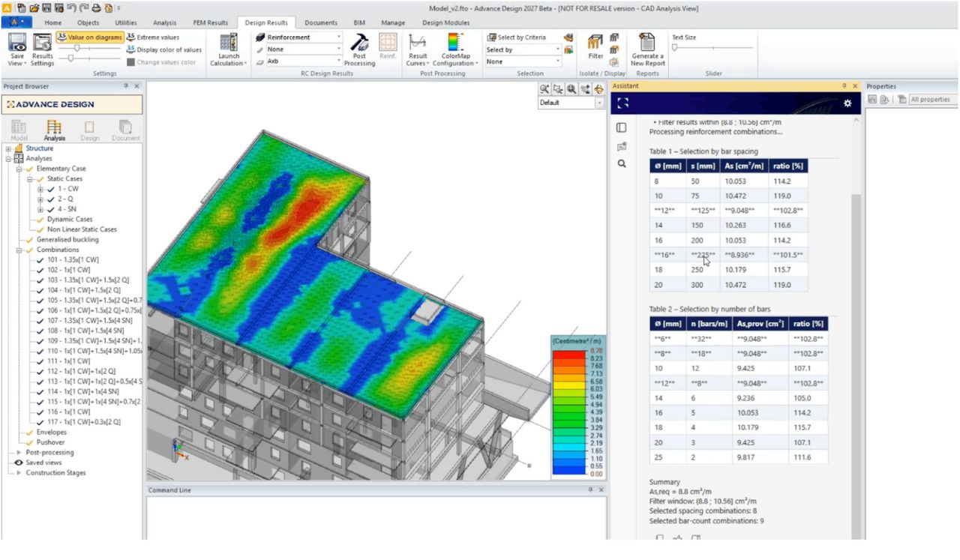This screenshot has width=960, height=560.
Task: Collapse the Combinations node
Action: [x=19, y=250]
